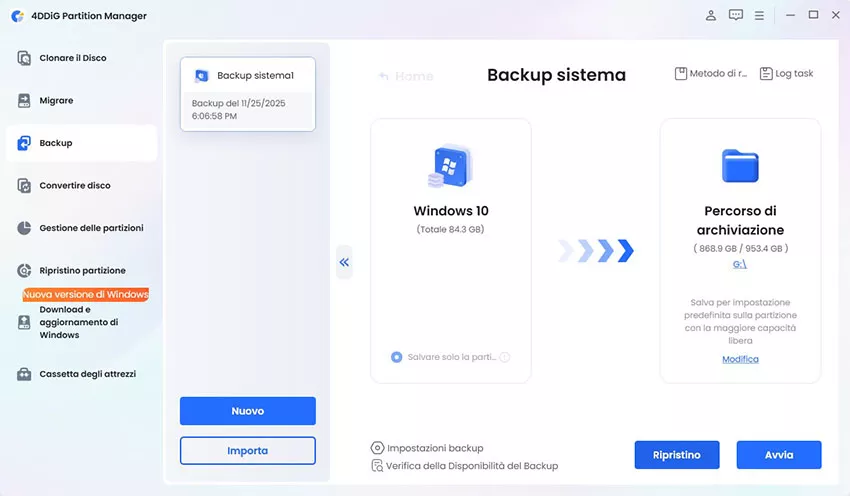
Task: Click the Windows 10 system icon
Action: pyautogui.click(x=450, y=166)
